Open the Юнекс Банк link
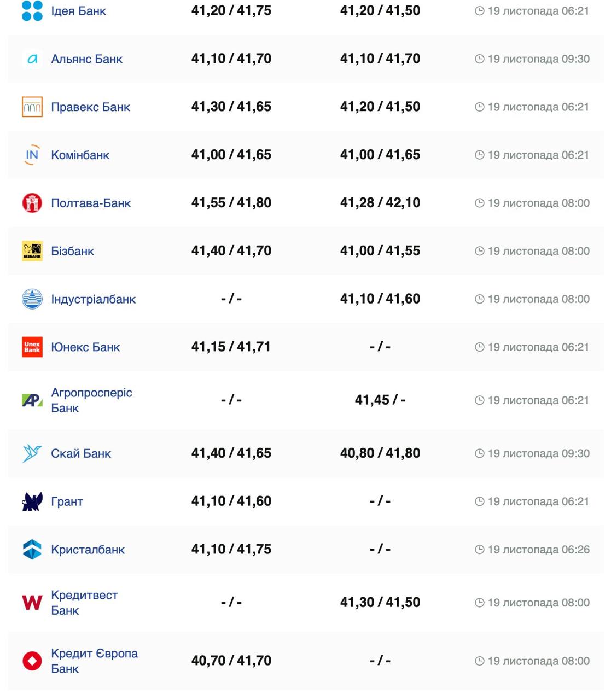Viewport: 611px width, 700px height. point(85,347)
